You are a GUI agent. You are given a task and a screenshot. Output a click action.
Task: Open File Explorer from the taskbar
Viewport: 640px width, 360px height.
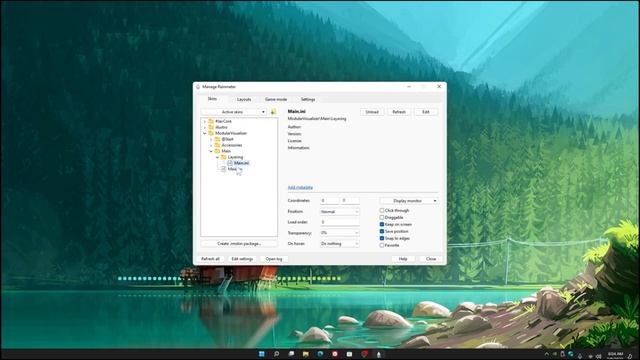pos(306,354)
